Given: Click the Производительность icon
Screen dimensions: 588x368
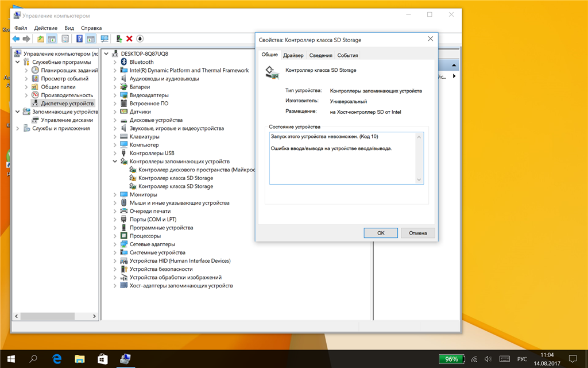Looking at the screenshot, I should coord(35,95).
